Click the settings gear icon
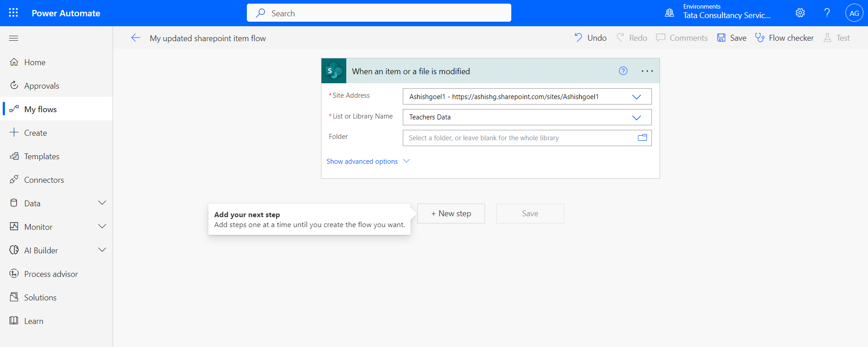Viewport: 868px width, 347px height. click(x=800, y=13)
